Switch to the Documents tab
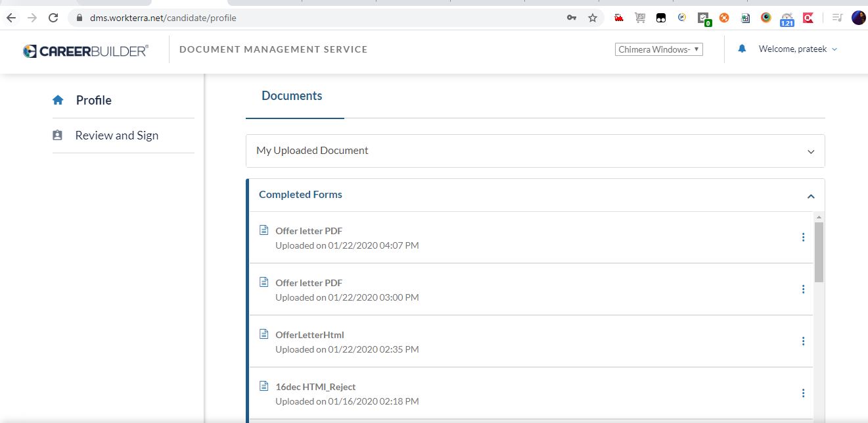 click(x=292, y=96)
